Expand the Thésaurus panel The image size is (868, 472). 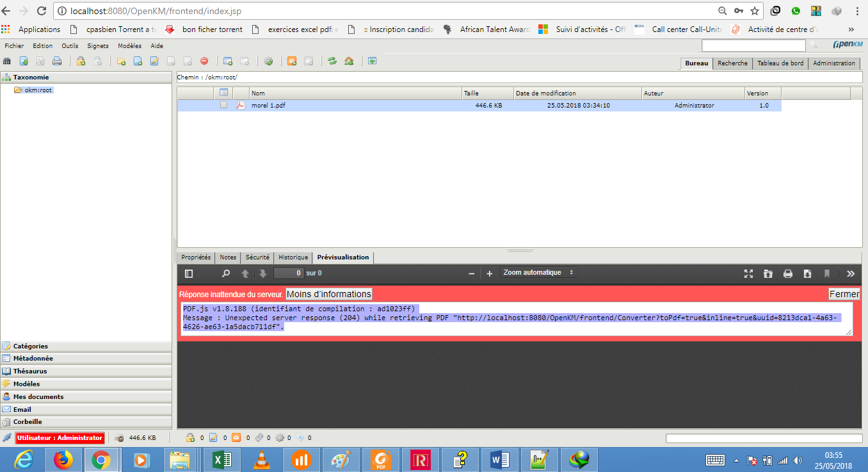(29, 371)
